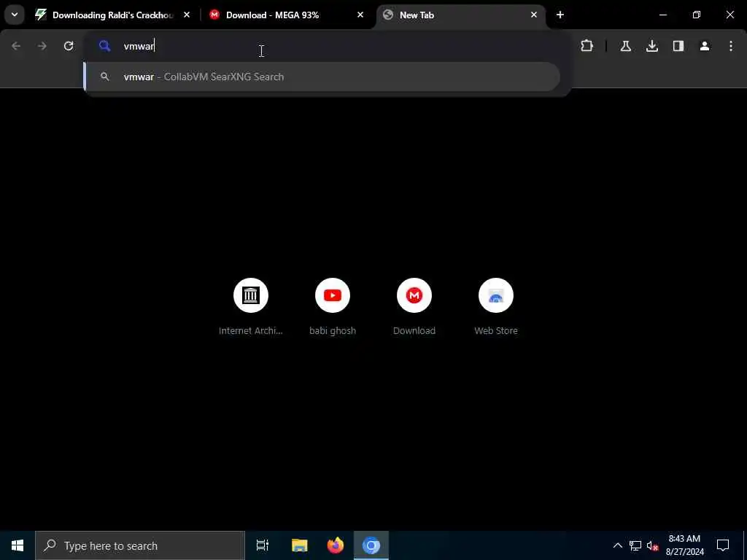Screen dimensions: 747x560
Task: Click the address bar containing vmwar
Action: (x=328, y=46)
